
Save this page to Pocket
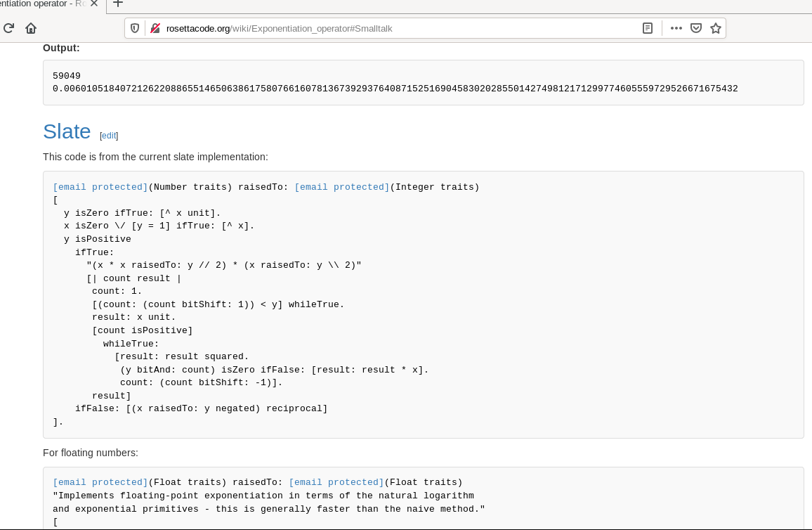click(696, 28)
